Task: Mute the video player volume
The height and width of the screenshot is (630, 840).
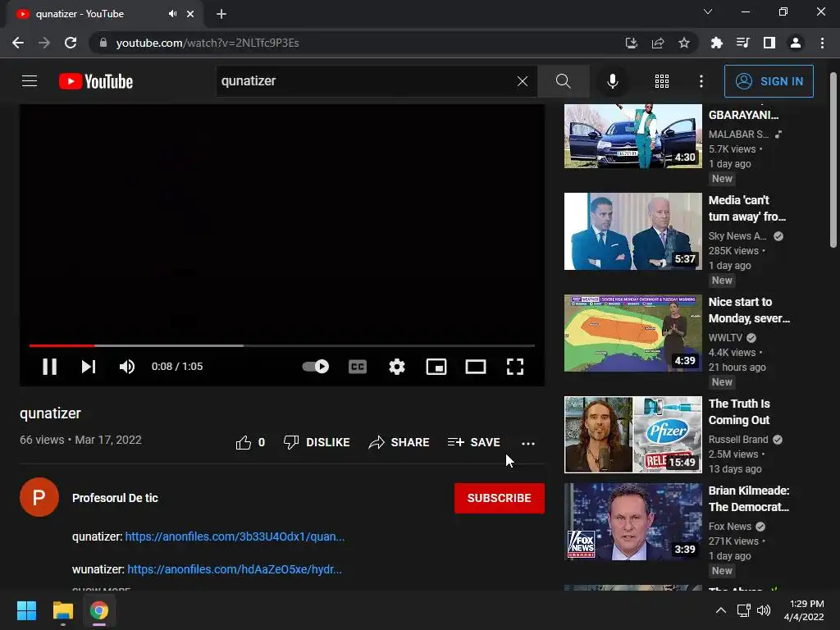Action: tap(127, 367)
